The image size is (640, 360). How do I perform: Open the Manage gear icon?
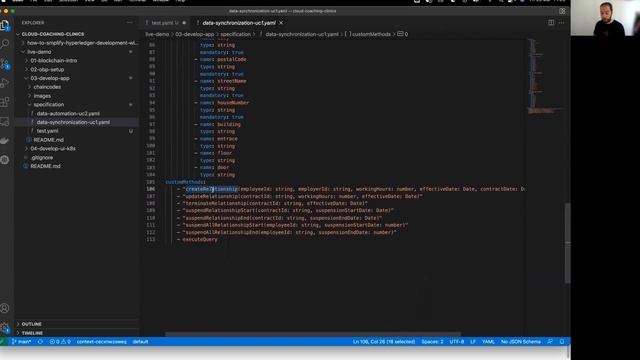click(5, 327)
